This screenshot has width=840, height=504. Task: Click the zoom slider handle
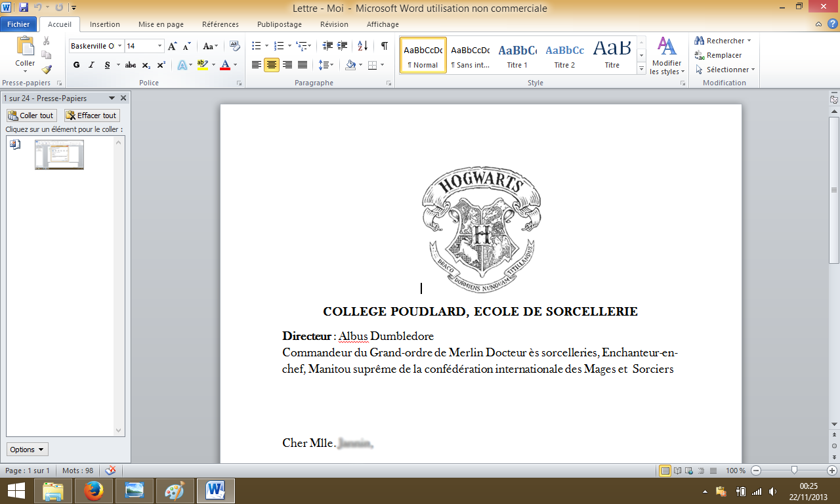pyautogui.click(x=794, y=470)
